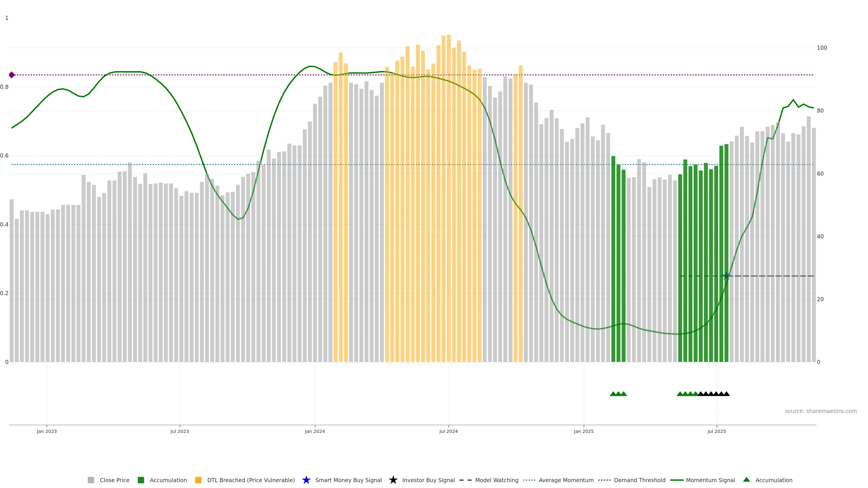Click the purple diamond Demand Threshold marker
Viewport: 868px width, 488px height.
tap(12, 75)
